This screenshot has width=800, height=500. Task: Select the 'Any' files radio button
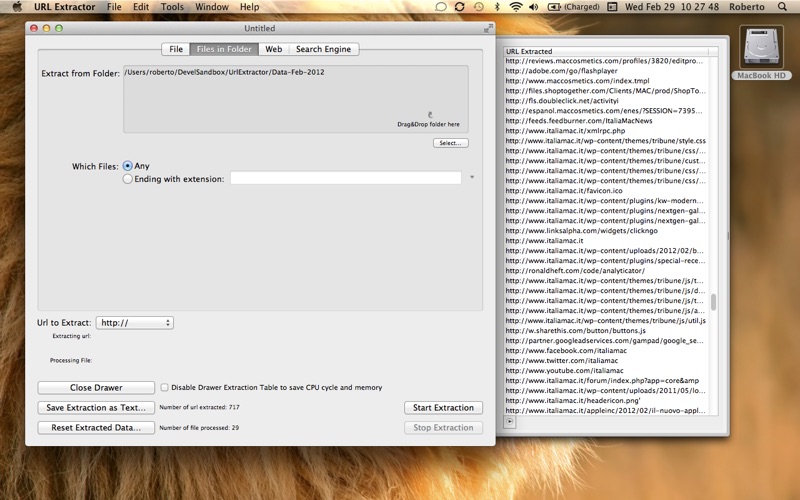point(127,165)
